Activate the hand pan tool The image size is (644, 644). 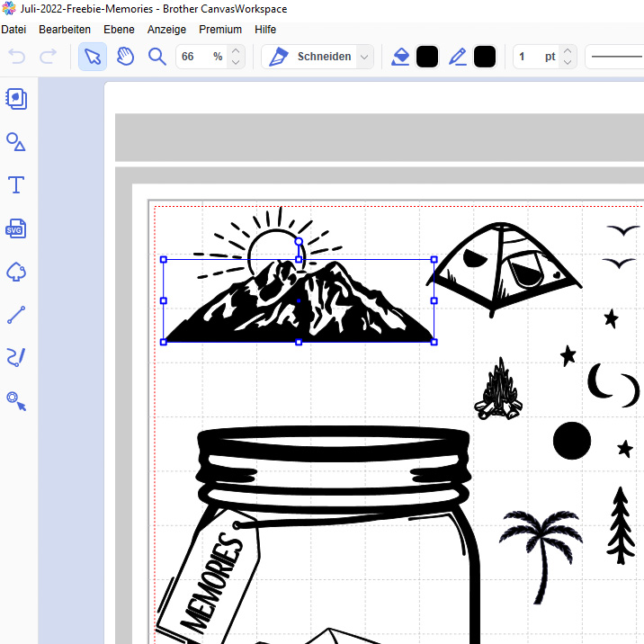[125, 57]
